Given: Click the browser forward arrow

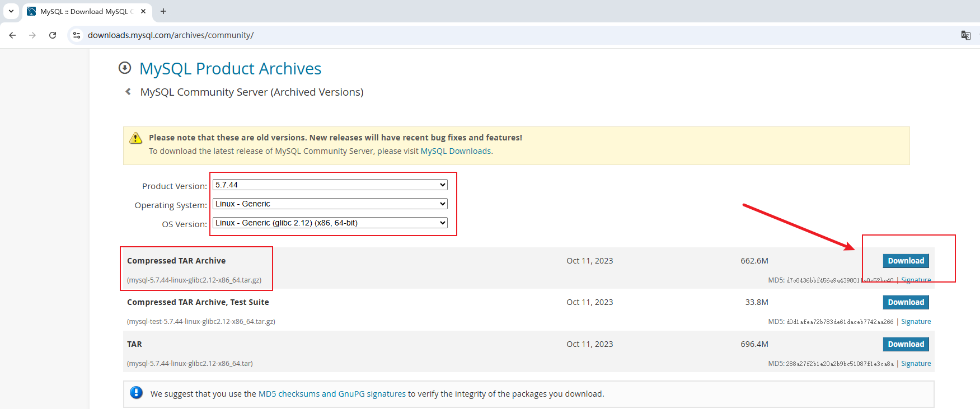Looking at the screenshot, I should click(32, 35).
